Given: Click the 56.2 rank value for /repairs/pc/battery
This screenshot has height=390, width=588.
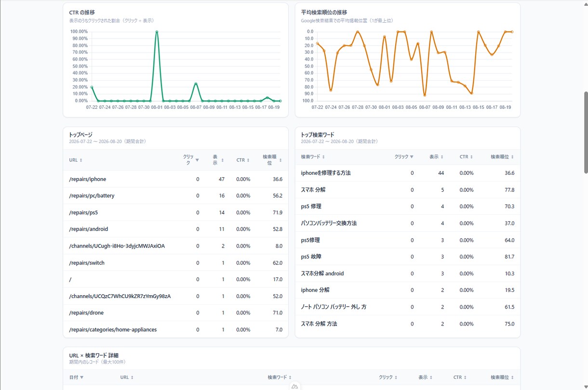Looking at the screenshot, I should click(x=278, y=196).
